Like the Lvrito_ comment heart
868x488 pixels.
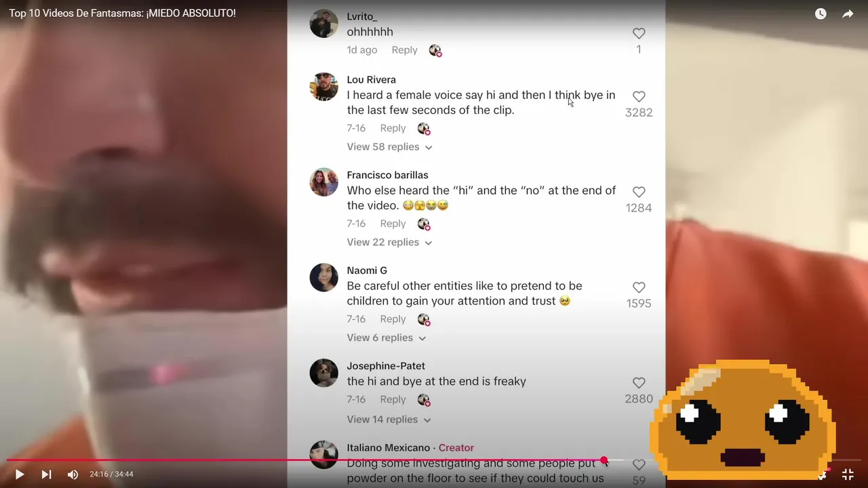tap(639, 33)
